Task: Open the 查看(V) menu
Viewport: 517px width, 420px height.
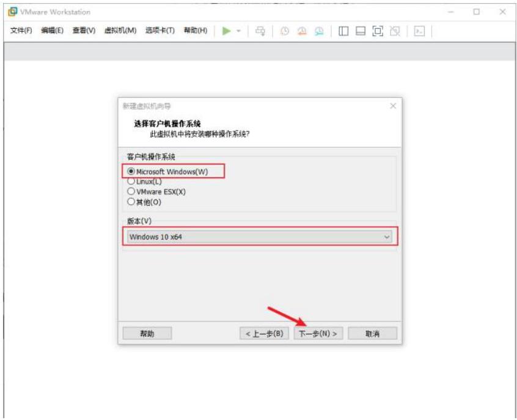Action: (x=84, y=31)
